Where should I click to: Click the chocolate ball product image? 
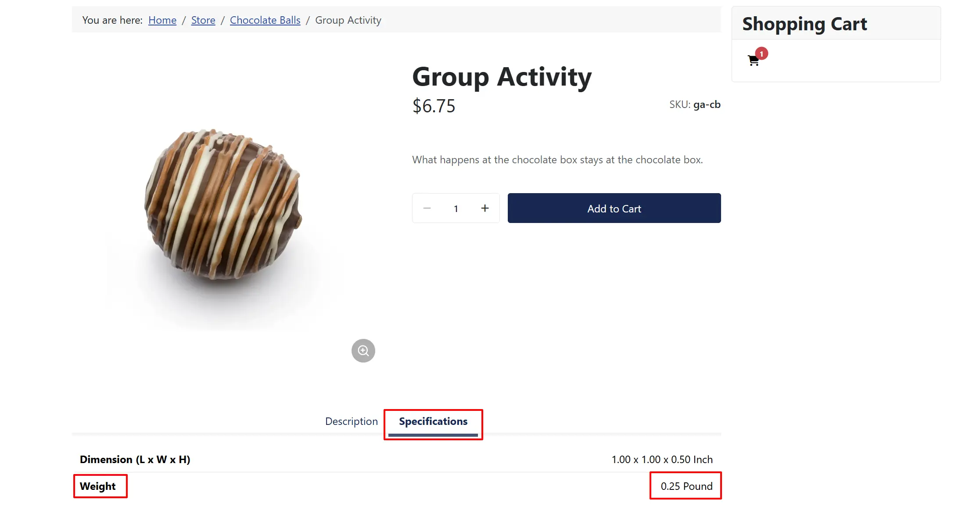point(223,206)
